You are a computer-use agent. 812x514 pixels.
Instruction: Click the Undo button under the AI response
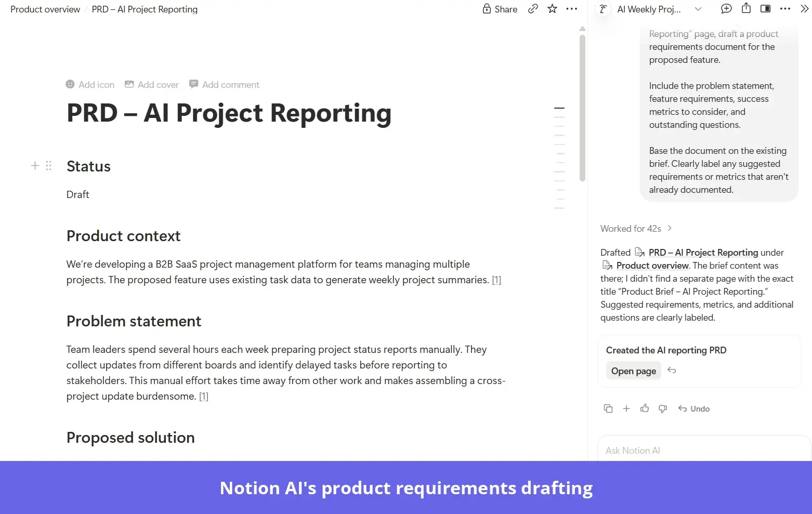pos(694,408)
